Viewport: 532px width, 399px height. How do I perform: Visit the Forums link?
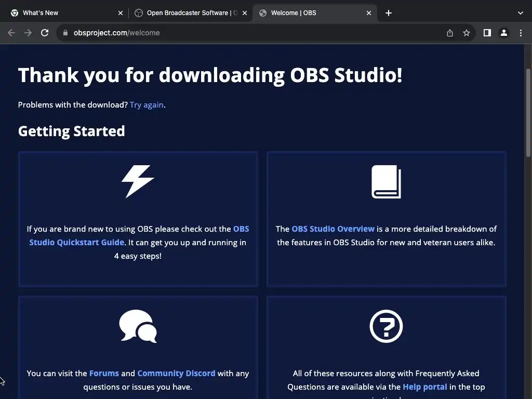coord(104,374)
